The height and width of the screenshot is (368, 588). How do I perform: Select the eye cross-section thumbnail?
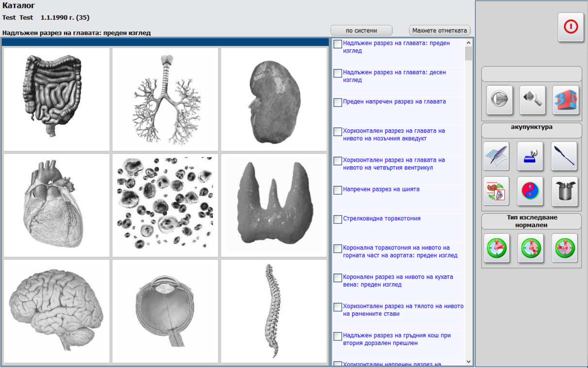[x=165, y=311]
